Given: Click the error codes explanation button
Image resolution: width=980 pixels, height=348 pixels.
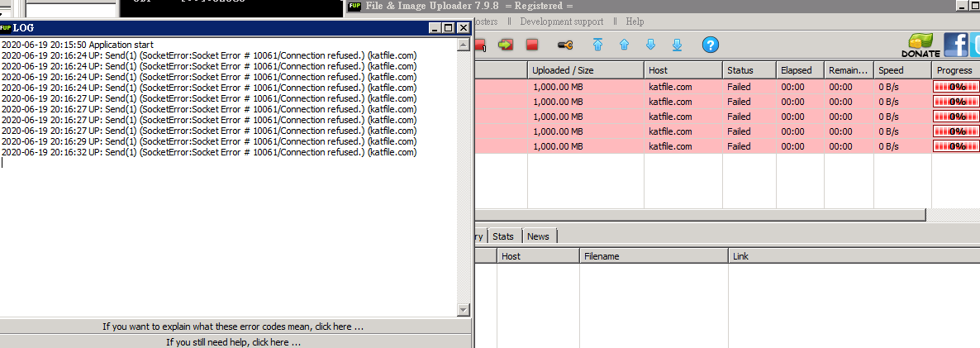Looking at the screenshot, I should coord(233,327).
